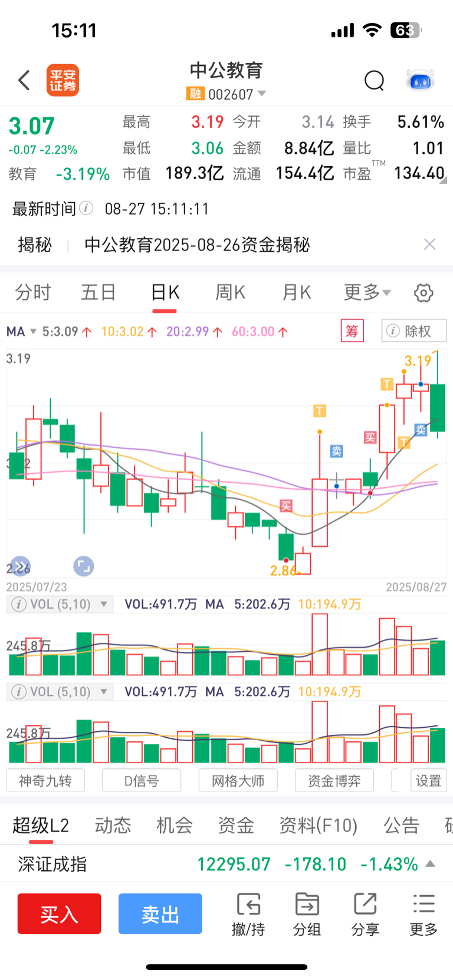Tap the blue 卖出 sell button
Screen dimensions: 453x980
tap(160, 913)
